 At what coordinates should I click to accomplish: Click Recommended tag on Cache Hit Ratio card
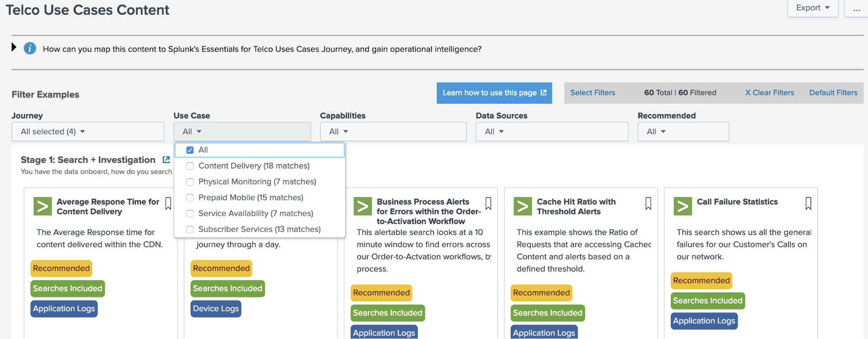coord(541,293)
